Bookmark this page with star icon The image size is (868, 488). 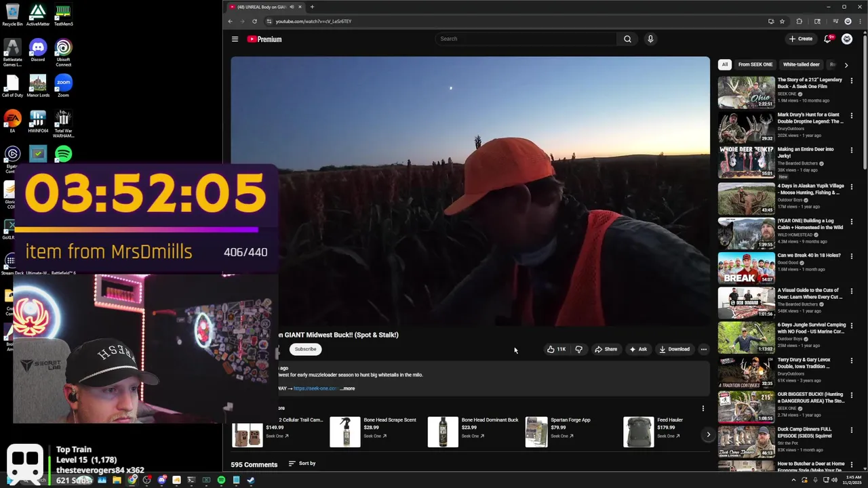pyautogui.click(x=782, y=21)
